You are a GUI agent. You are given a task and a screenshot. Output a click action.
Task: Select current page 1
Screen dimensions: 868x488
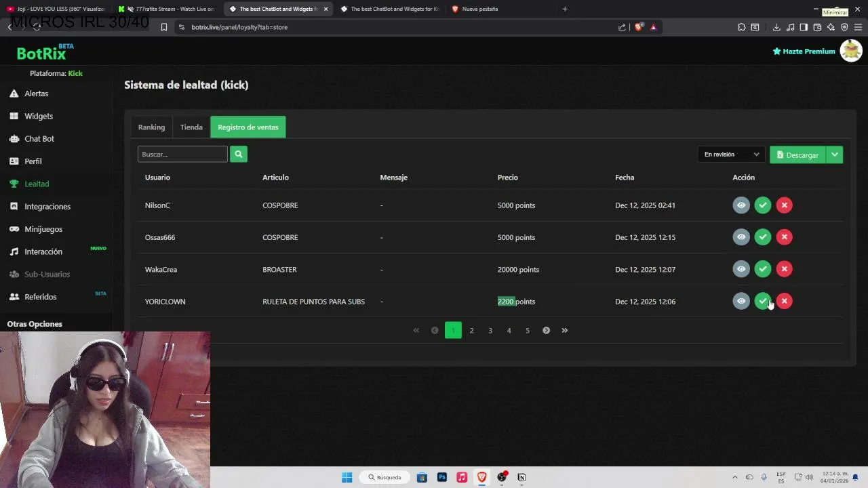tap(453, 330)
